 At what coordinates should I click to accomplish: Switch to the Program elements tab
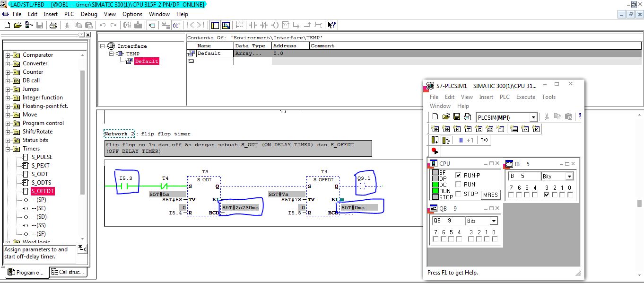(x=26, y=273)
